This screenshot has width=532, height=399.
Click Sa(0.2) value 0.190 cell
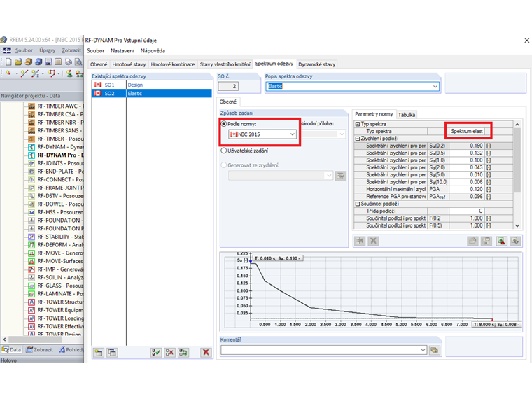point(465,146)
